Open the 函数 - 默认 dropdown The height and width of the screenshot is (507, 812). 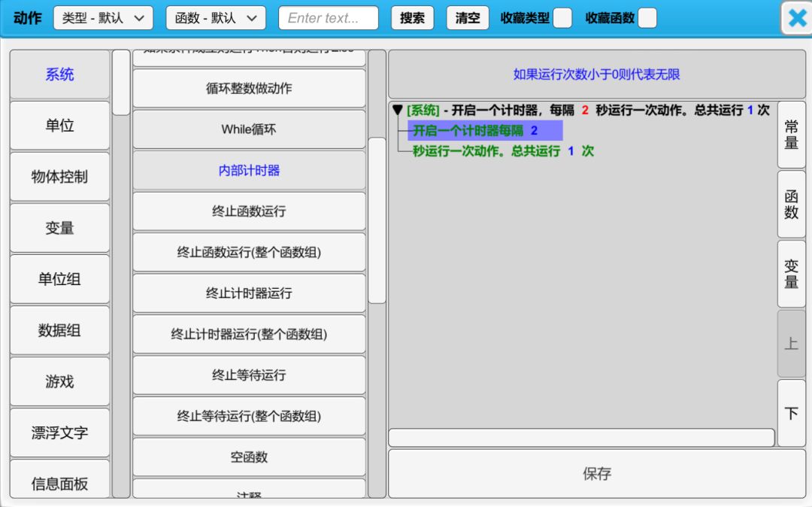[216, 18]
